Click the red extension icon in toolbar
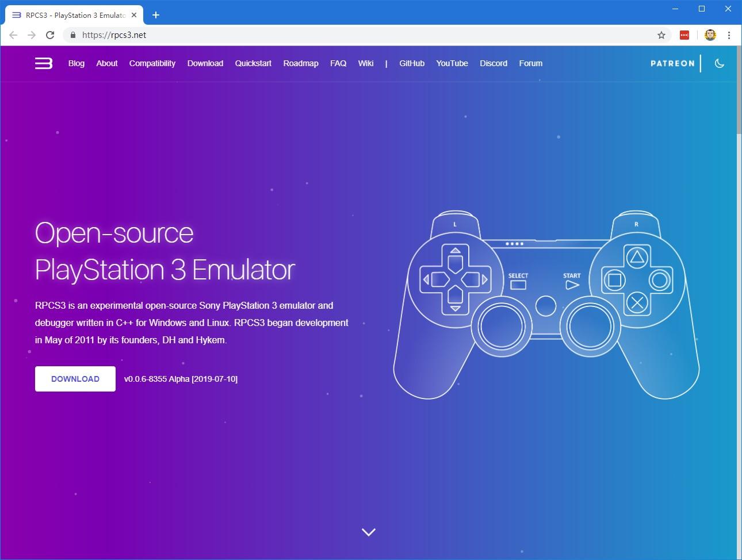 (684, 35)
